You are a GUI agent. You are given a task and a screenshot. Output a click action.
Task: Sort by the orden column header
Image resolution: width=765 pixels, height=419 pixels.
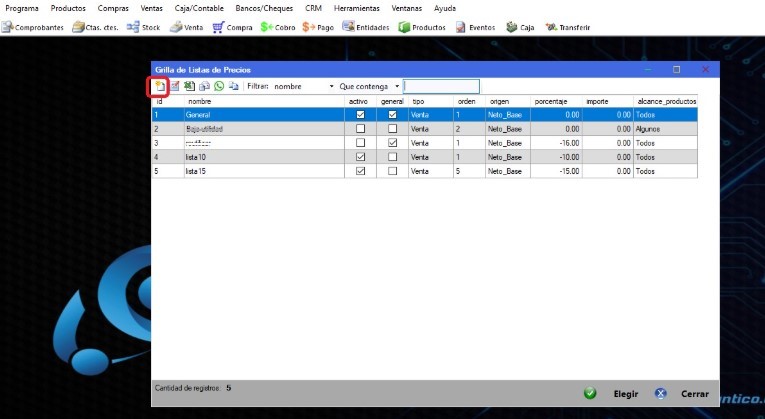coord(469,101)
